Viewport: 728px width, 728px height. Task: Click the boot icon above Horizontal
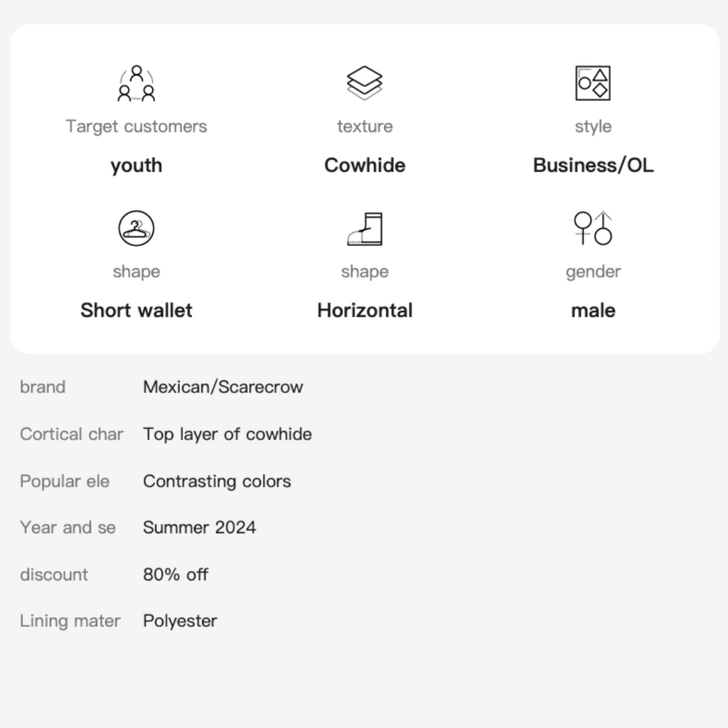(x=365, y=228)
